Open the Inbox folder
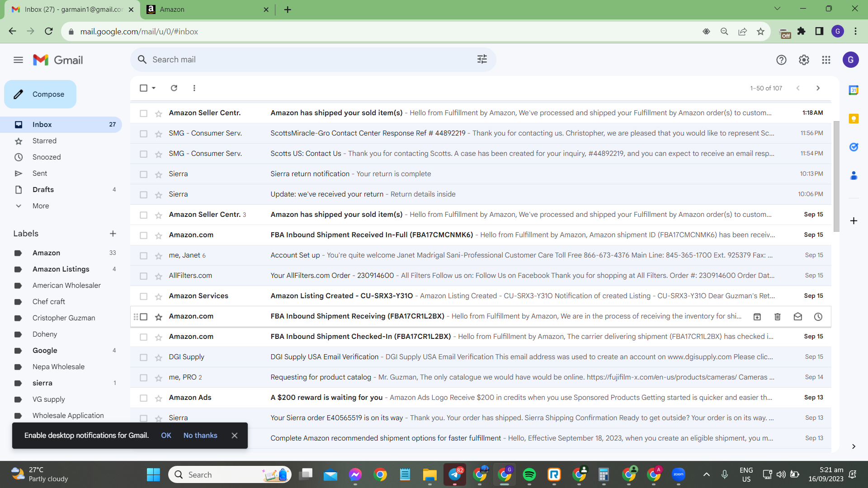868x488 pixels. [61, 125]
